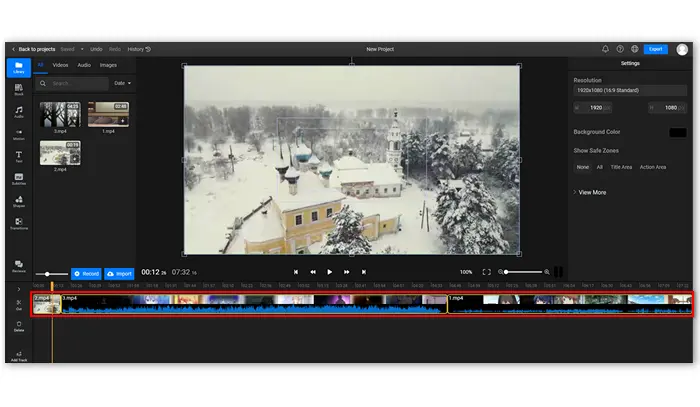Go back to projects
The image size is (700, 407).
(x=33, y=49)
